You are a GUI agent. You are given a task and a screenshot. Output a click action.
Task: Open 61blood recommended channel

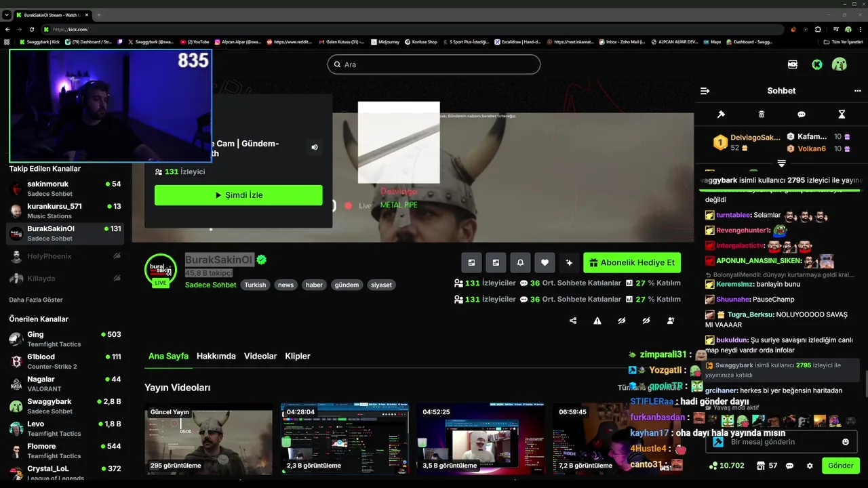tap(65, 361)
